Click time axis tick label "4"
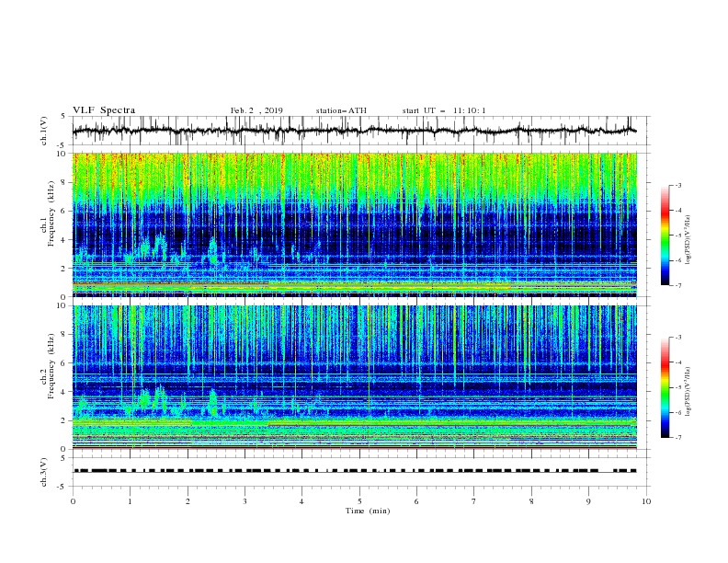This screenshot has width=728, height=563. (x=301, y=501)
